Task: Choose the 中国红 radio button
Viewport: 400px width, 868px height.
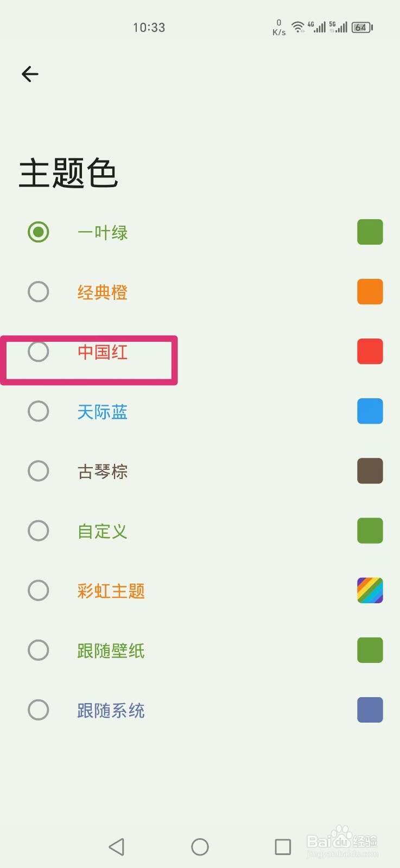Action: coord(39,352)
